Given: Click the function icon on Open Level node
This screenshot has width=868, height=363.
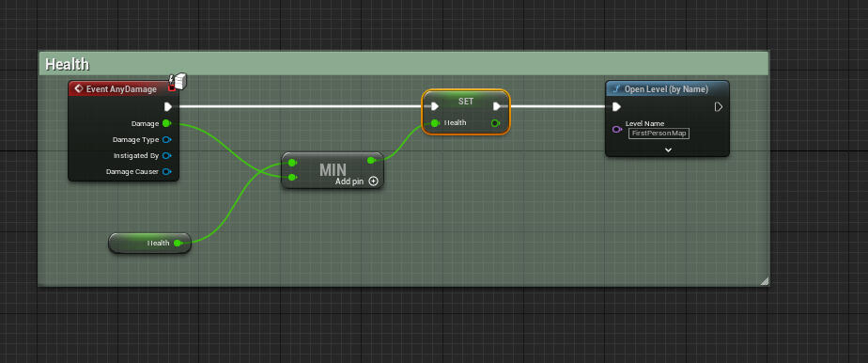Looking at the screenshot, I should pos(616,89).
